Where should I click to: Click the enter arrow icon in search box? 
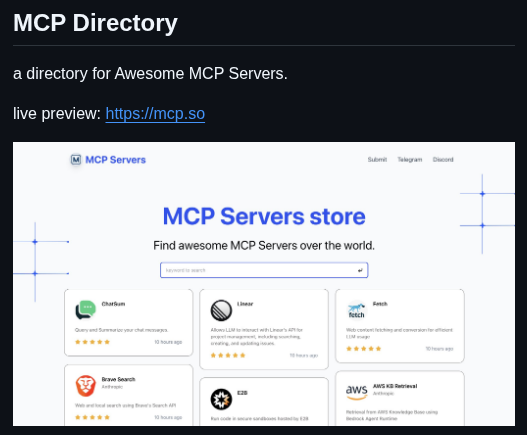coord(360,270)
